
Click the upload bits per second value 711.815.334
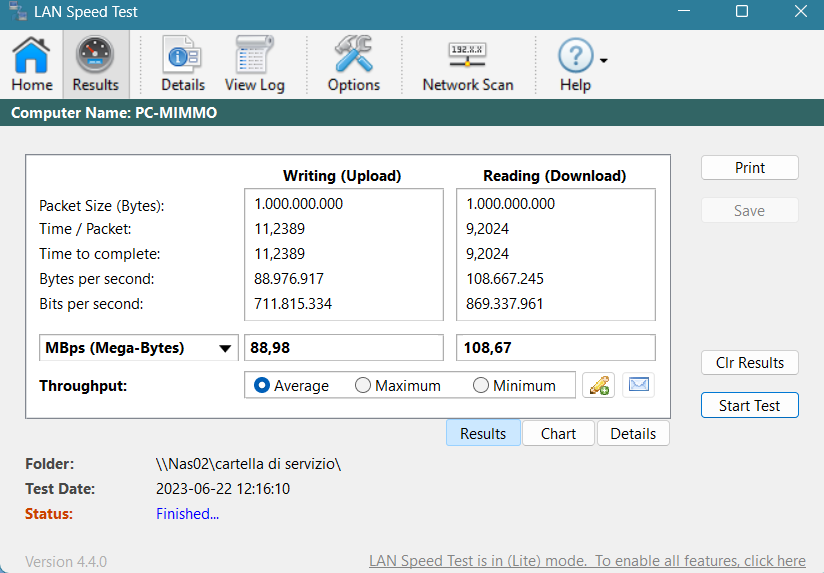tap(293, 304)
